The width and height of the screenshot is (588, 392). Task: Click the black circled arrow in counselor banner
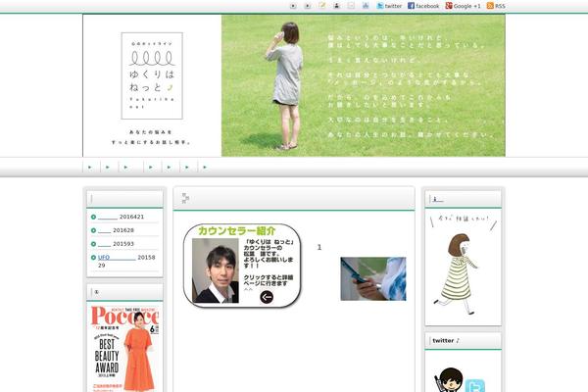tap(267, 297)
